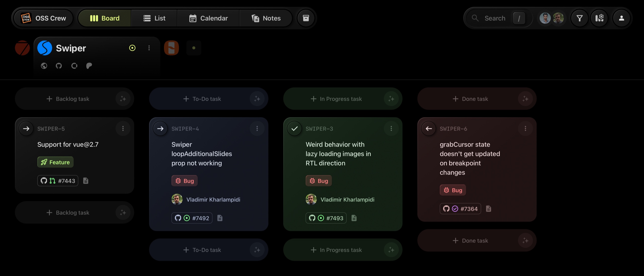
Task: Toggle Swiper's yellow target status indicator
Action: tap(132, 48)
